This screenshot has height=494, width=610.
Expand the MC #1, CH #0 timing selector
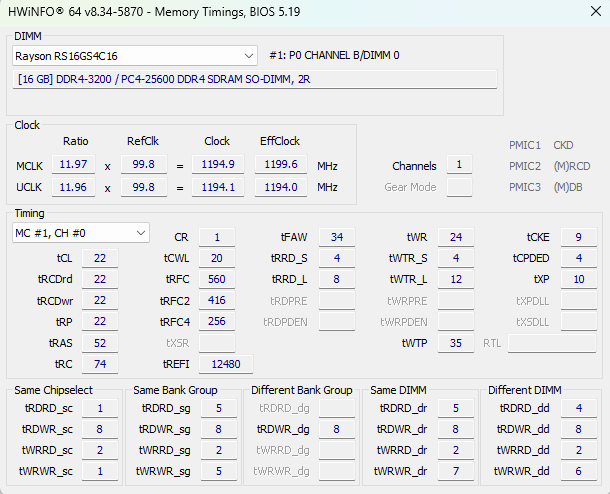[81, 233]
